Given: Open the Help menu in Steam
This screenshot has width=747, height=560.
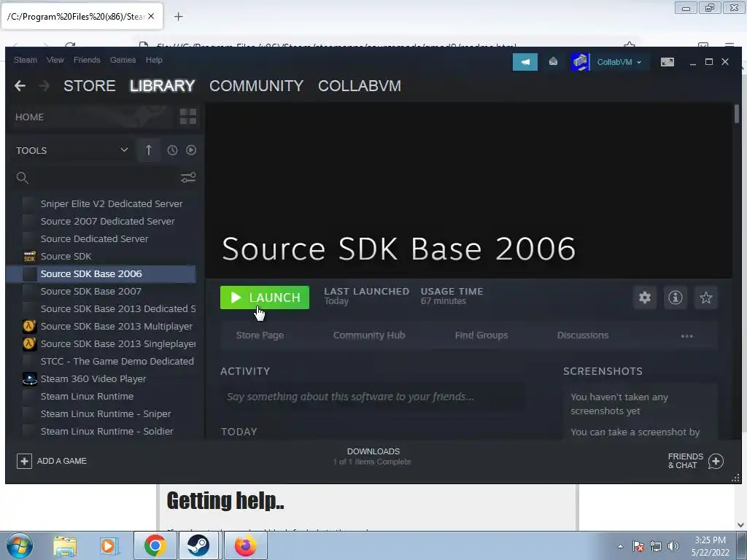Looking at the screenshot, I should (154, 60).
